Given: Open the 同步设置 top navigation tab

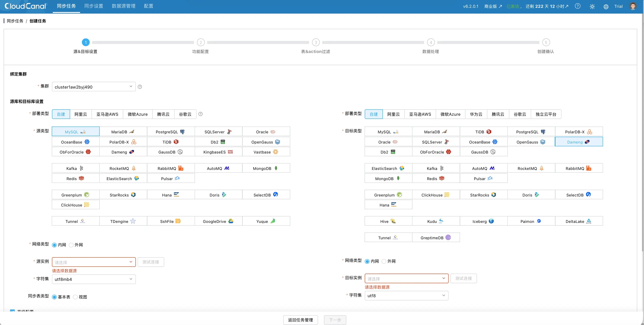Looking at the screenshot, I should (x=94, y=6).
